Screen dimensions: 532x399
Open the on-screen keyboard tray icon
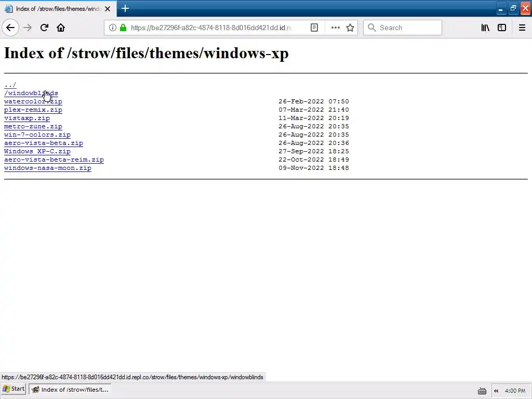(482, 391)
